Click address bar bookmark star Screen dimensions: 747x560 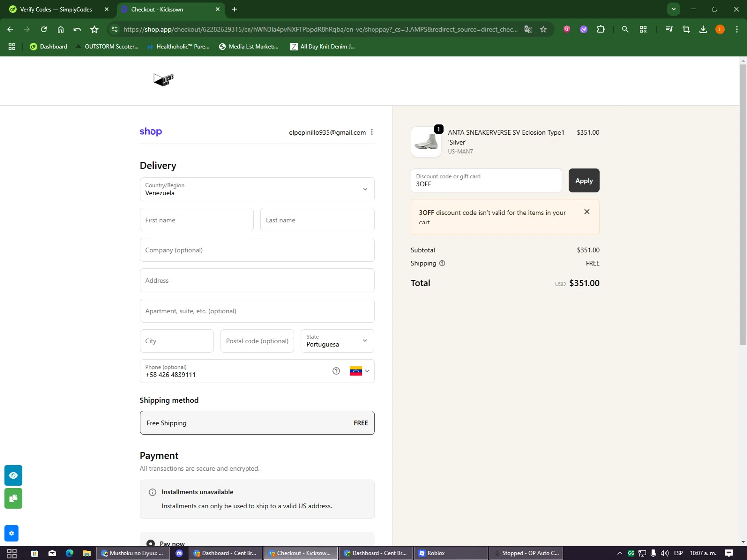(x=543, y=29)
